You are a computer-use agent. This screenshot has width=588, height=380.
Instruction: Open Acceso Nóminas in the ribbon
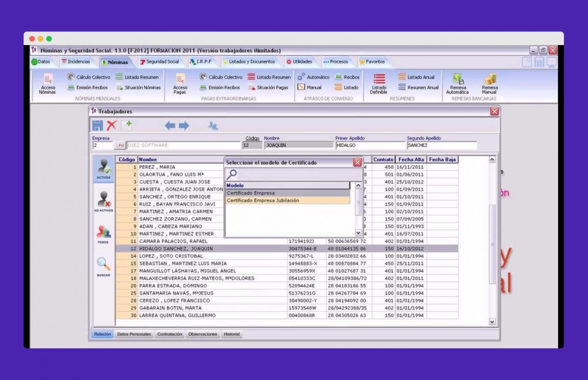tap(48, 84)
